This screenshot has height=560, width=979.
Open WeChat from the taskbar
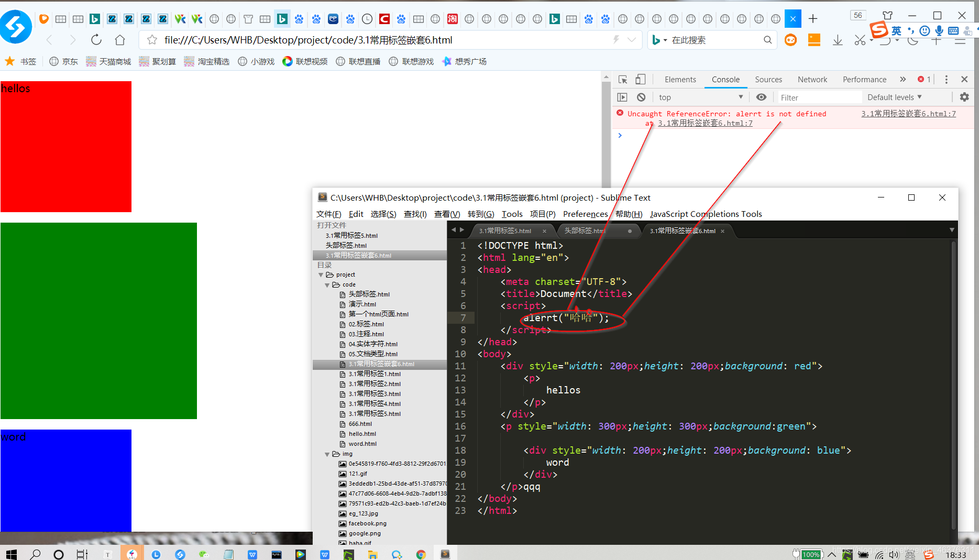pos(204,554)
